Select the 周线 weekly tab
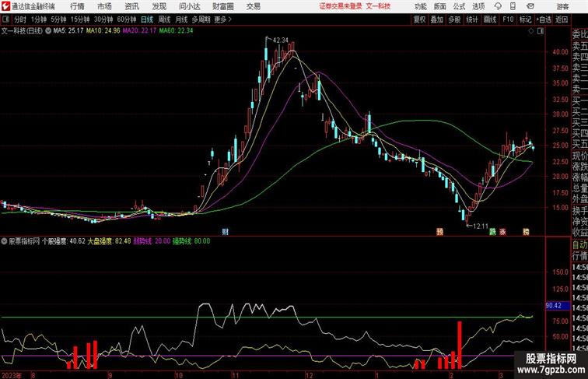 [x=164, y=19]
